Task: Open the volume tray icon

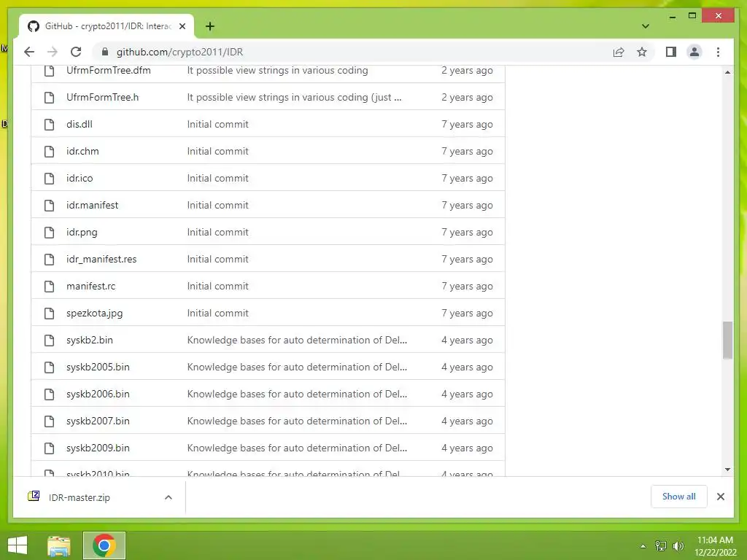Action: pos(678,546)
